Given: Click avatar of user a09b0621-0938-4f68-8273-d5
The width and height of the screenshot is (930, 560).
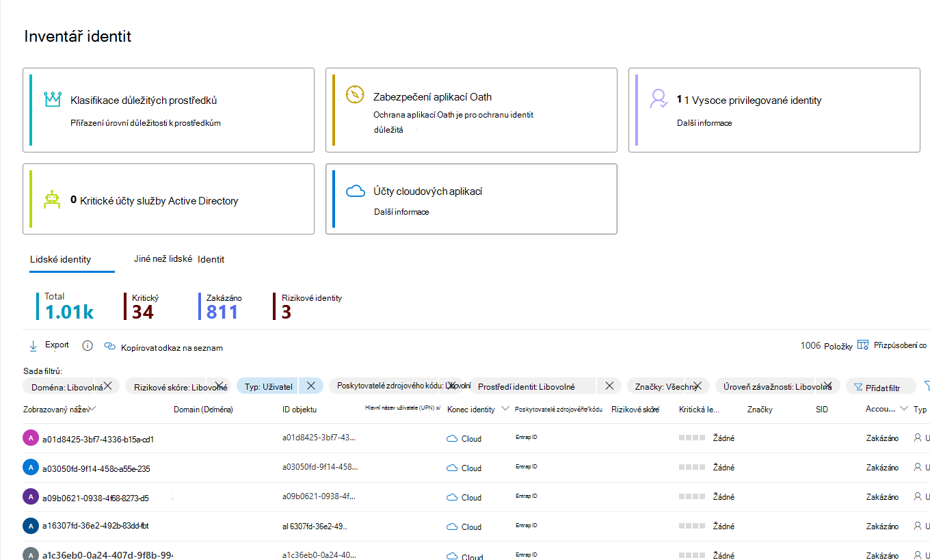Looking at the screenshot, I should click(30, 497).
